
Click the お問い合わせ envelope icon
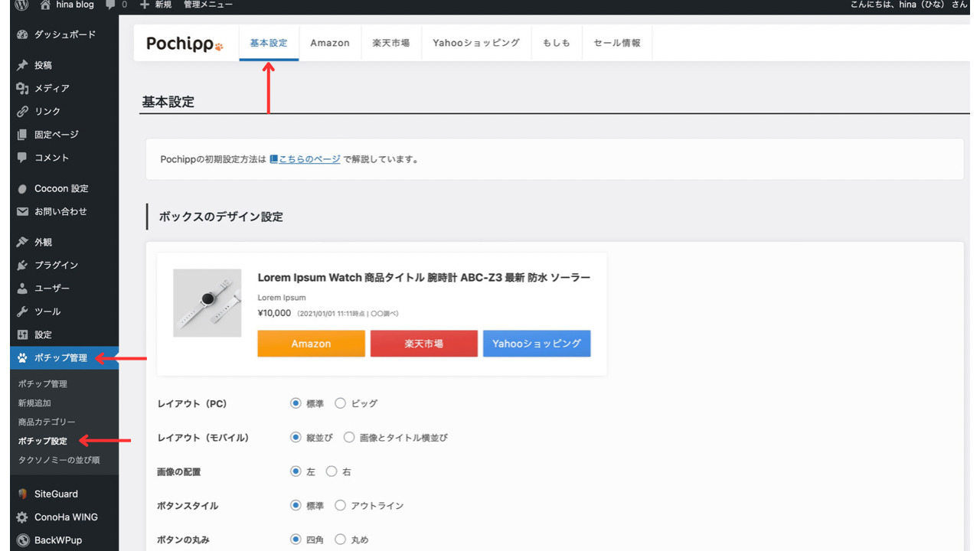tap(22, 211)
